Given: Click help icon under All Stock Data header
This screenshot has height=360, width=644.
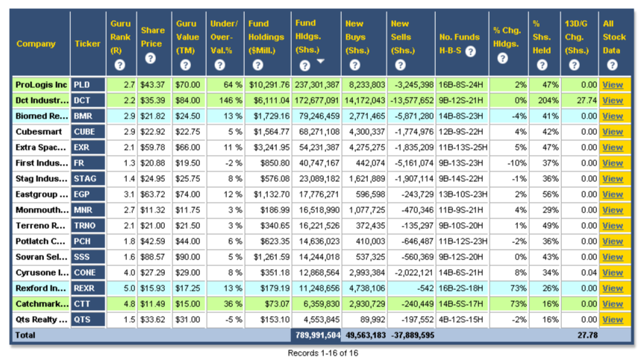Looking at the screenshot, I should pyautogui.click(x=612, y=65).
